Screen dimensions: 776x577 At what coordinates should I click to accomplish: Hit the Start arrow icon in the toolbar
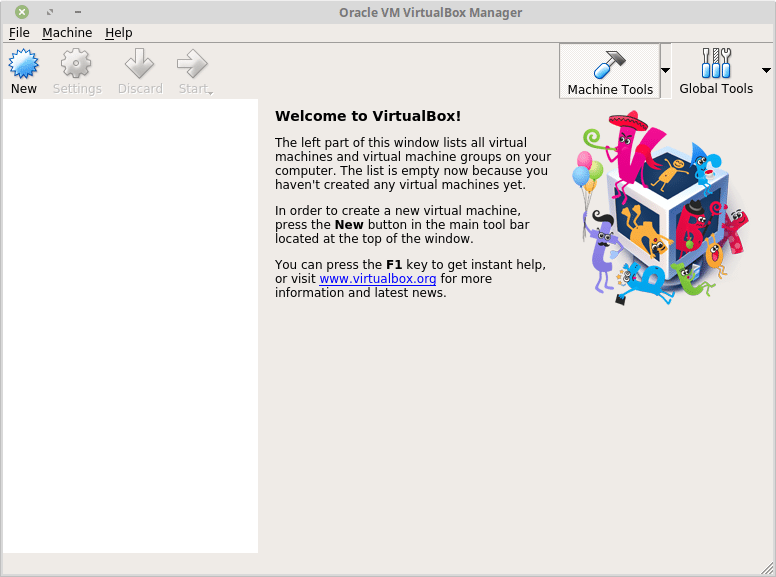190,65
